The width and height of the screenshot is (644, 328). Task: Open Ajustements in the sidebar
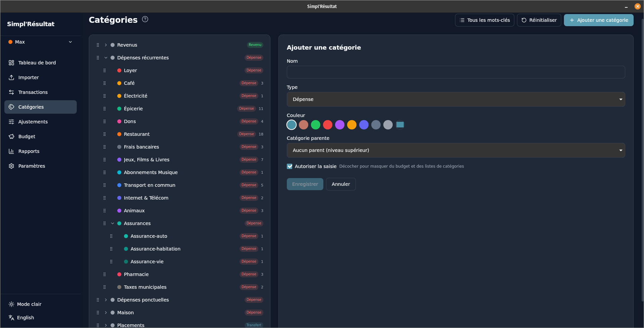click(33, 122)
